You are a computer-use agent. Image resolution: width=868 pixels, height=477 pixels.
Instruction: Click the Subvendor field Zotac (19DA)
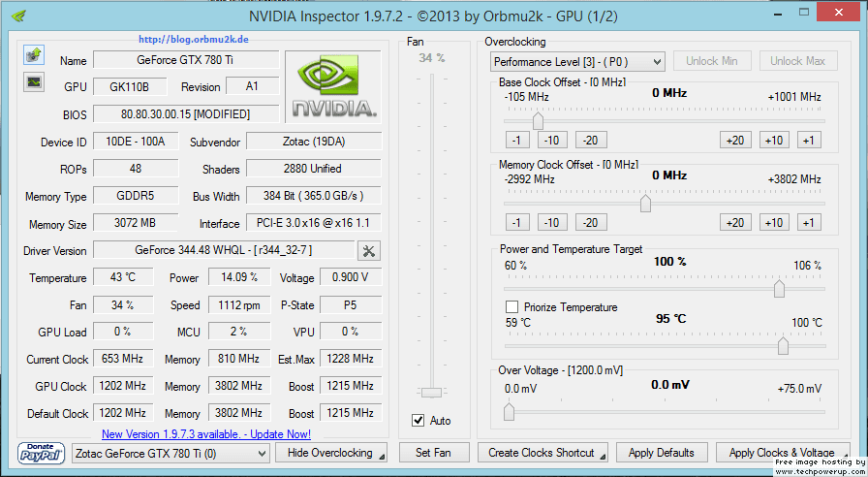tap(314, 142)
